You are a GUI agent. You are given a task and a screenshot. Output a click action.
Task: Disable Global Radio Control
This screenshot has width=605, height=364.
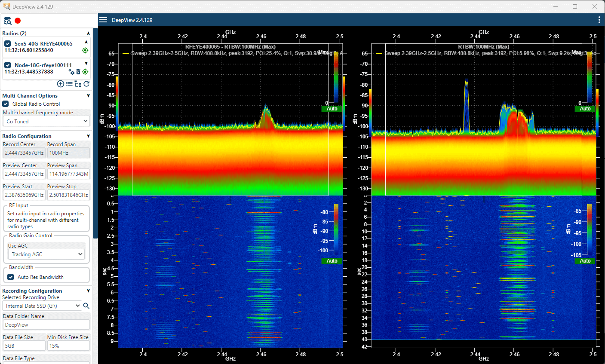tap(5, 104)
